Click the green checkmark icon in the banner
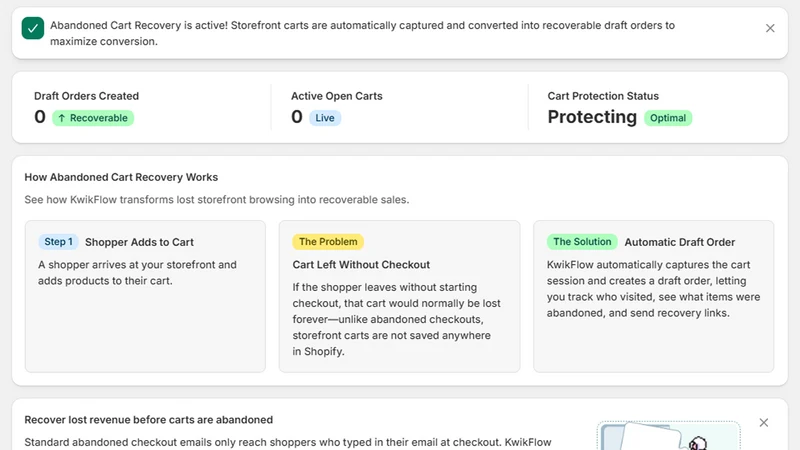 (33, 29)
